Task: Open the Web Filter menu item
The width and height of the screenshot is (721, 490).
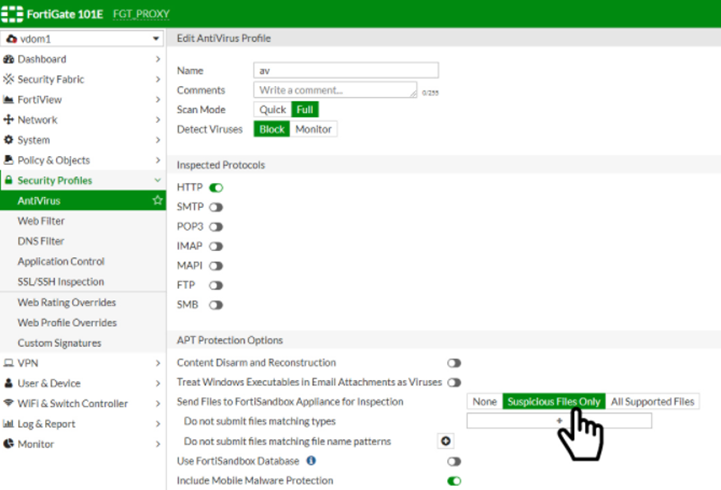Action: coord(41,221)
